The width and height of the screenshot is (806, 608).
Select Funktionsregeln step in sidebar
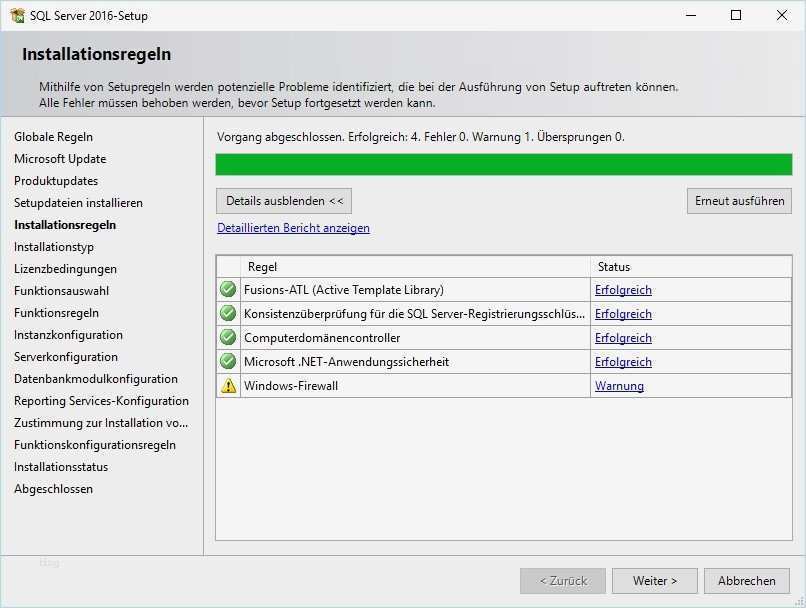(57, 313)
